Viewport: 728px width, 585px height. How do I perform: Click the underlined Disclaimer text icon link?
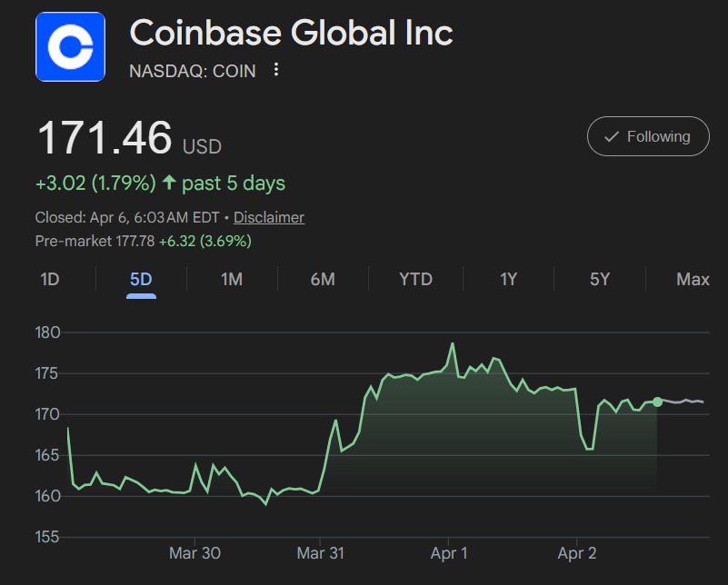(x=268, y=217)
